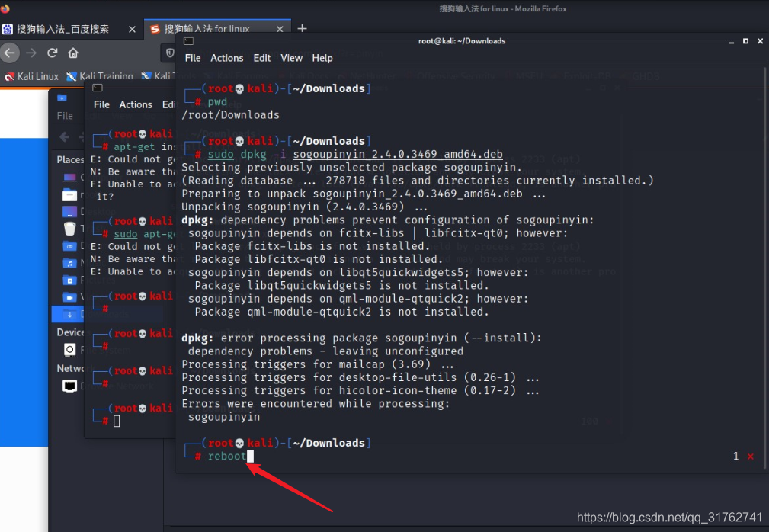Open the File System drive icon under Devices
Viewport: 769px width, 532px height.
(x=69, y=350)
